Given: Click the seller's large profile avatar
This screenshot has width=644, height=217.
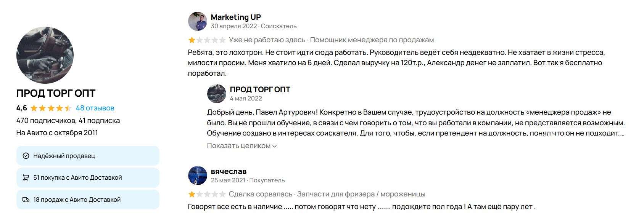Looking at the screenshot, I should coord(45,55).
